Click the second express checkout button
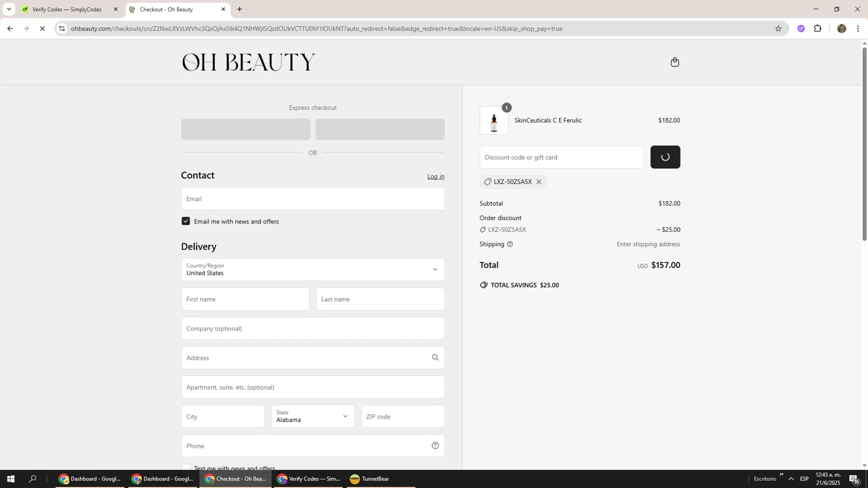Image resolution: width=868 pixels, height=488 pixels. point(380,130)
